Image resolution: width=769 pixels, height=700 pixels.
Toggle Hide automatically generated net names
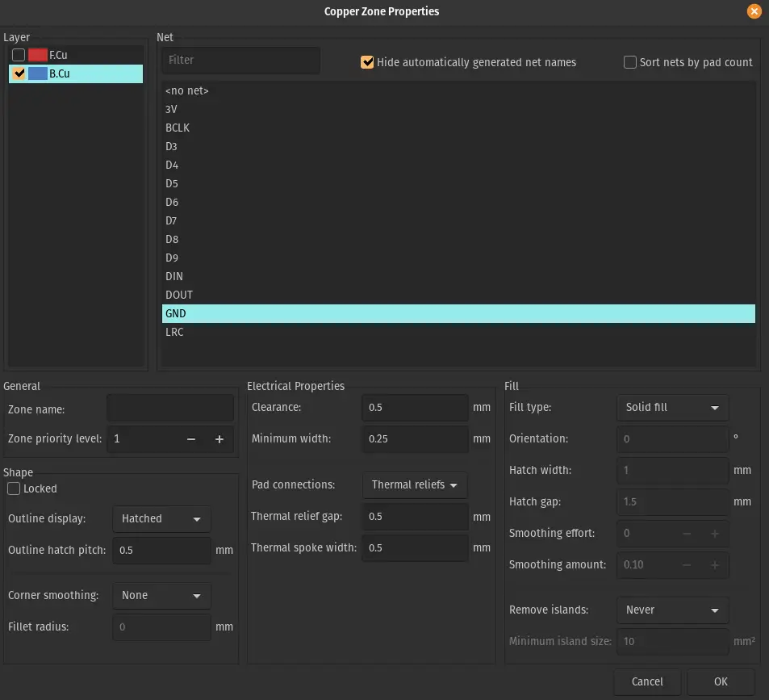368,62
